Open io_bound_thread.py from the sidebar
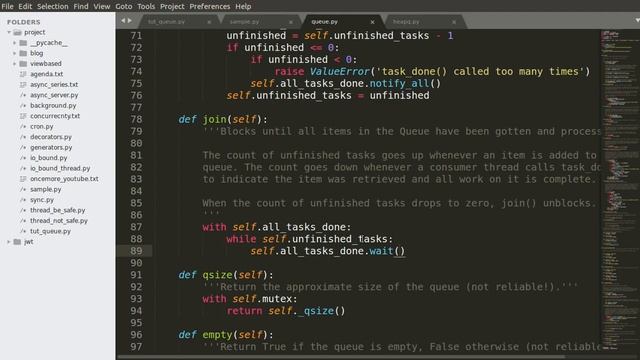The height and width of the screenshot is (360, 640). point(60,169)
